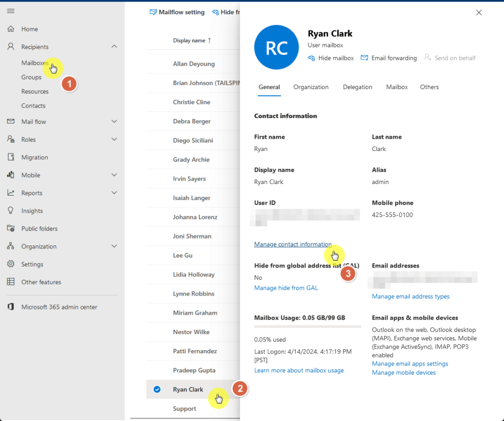Click Manage mobile devices link
504x421 pixels.
pos(404,372)
